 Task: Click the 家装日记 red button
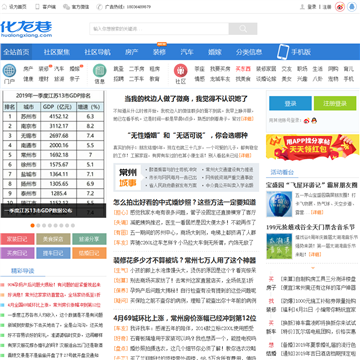pyautogui.click(x=17, y=239)
